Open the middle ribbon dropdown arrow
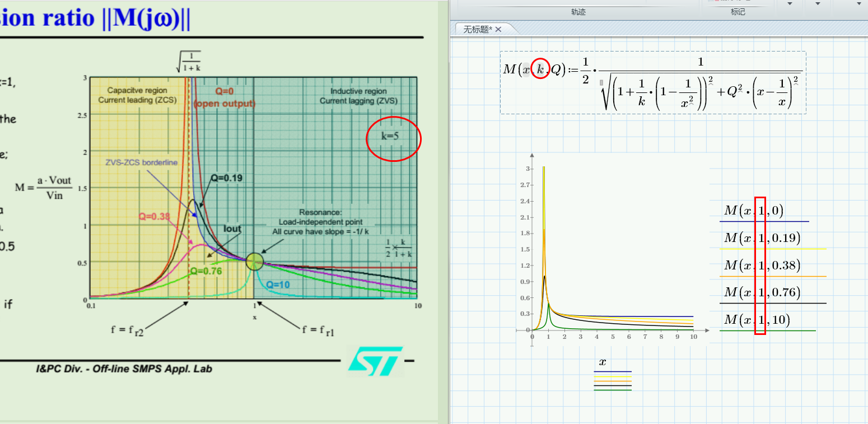868x424 pixels. (819, 4)
